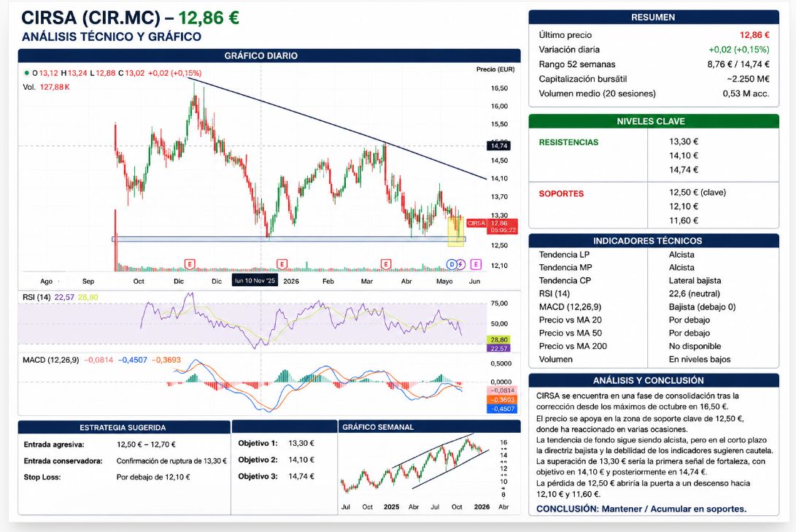The image size is (796, 532).
Task: Select the '12,50 € (clave)' support level
Action: [x=697, y=193]
